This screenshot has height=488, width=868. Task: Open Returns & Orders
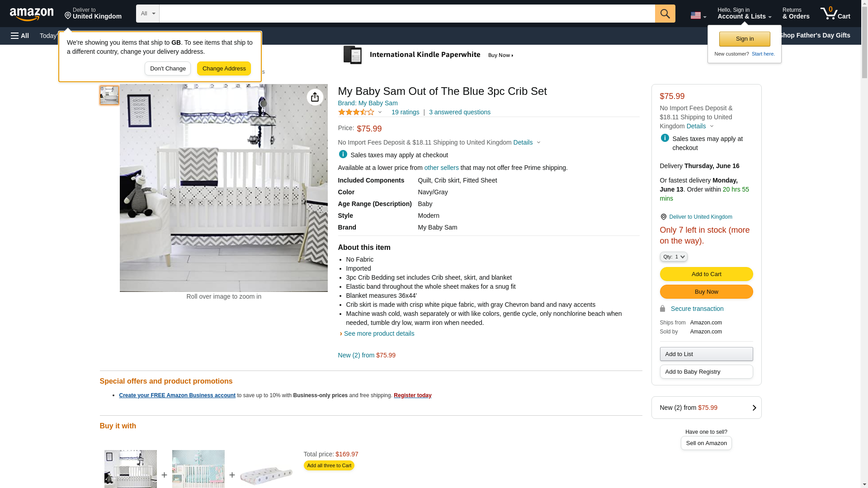click(796, 14)
